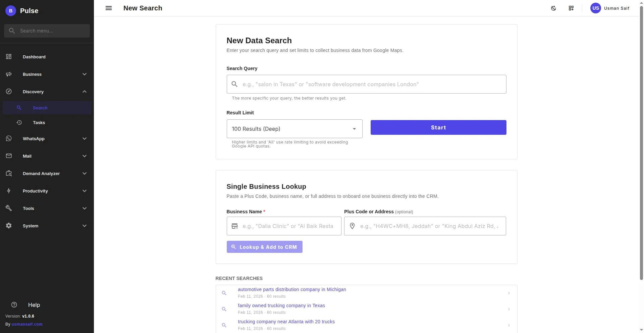Click the Demand Analyzer icon
The image size is (644, 333).
pos(9,173)
